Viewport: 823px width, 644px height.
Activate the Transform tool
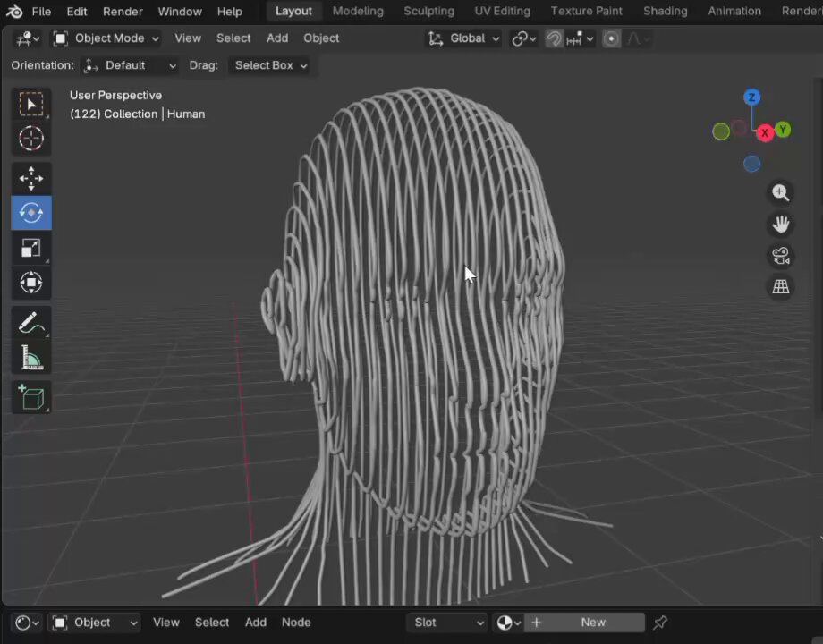pyautogui.click(x=31, y=283)
